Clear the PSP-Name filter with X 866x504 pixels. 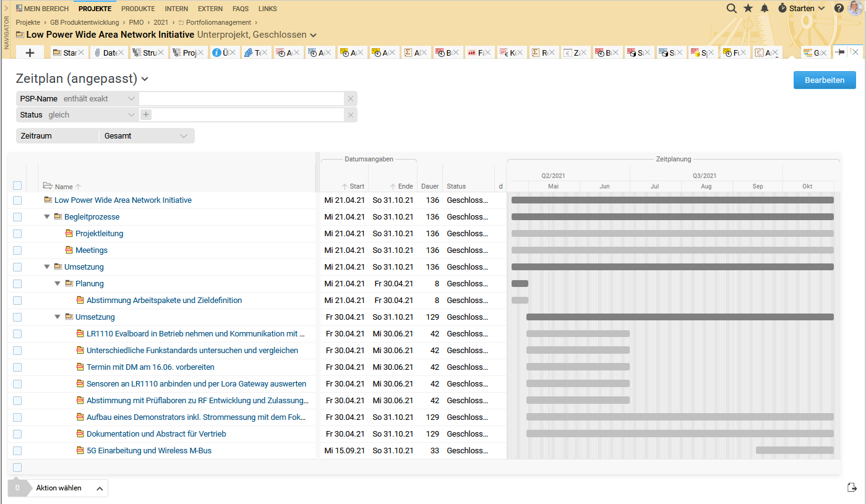coord(350,99)
